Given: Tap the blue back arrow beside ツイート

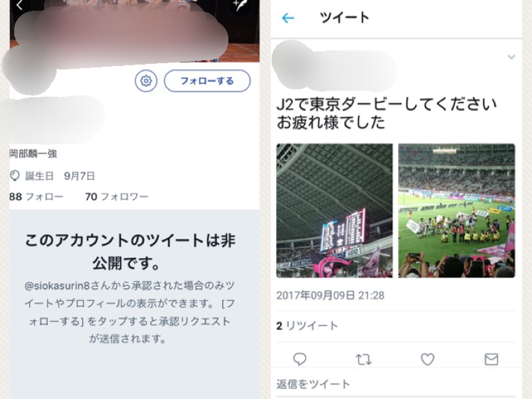Looking at the screenshot, I should tap(288, 18).
